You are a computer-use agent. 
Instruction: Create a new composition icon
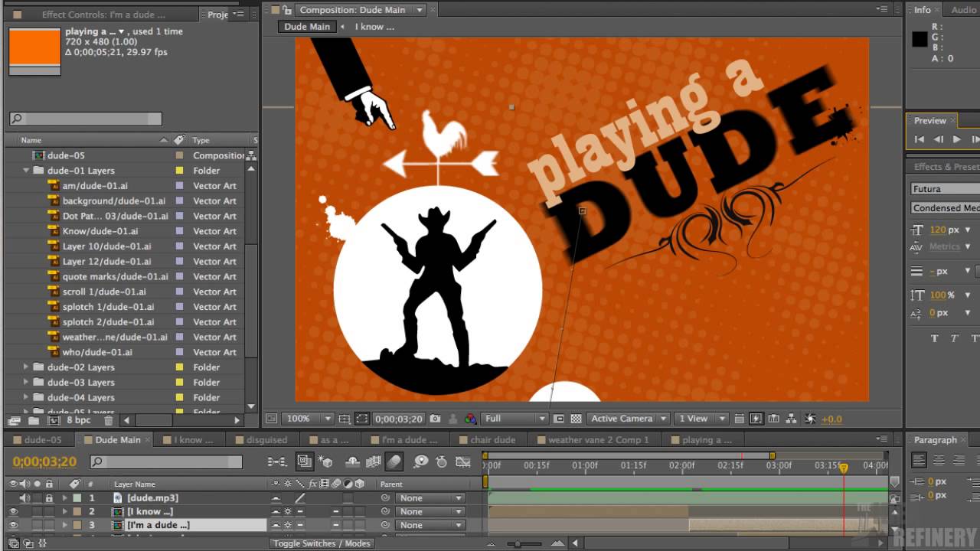(54, 420)
